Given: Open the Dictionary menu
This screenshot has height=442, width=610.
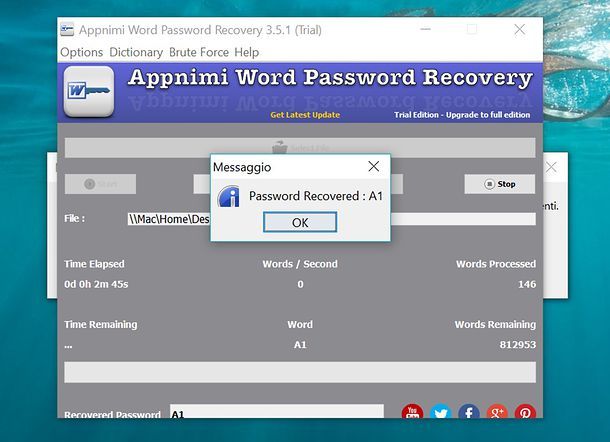Looking at the screenshot, I should tap(136, 52).
